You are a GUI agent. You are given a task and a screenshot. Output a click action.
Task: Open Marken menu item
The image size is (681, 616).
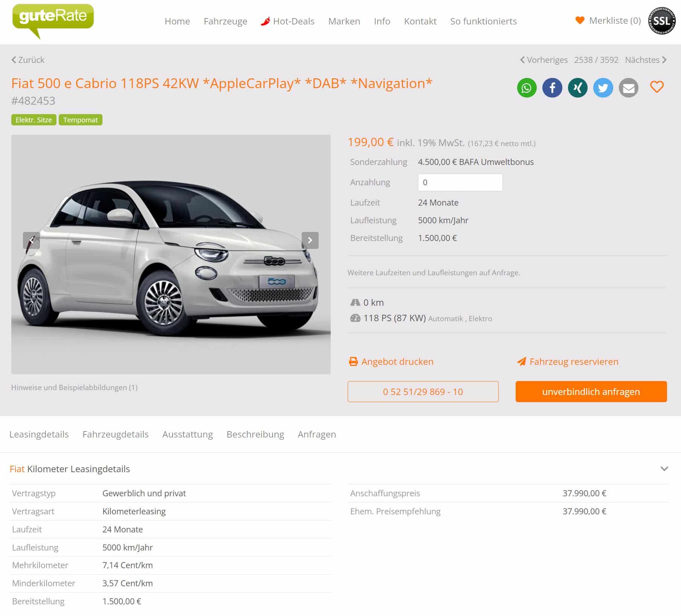click(344, 21)
